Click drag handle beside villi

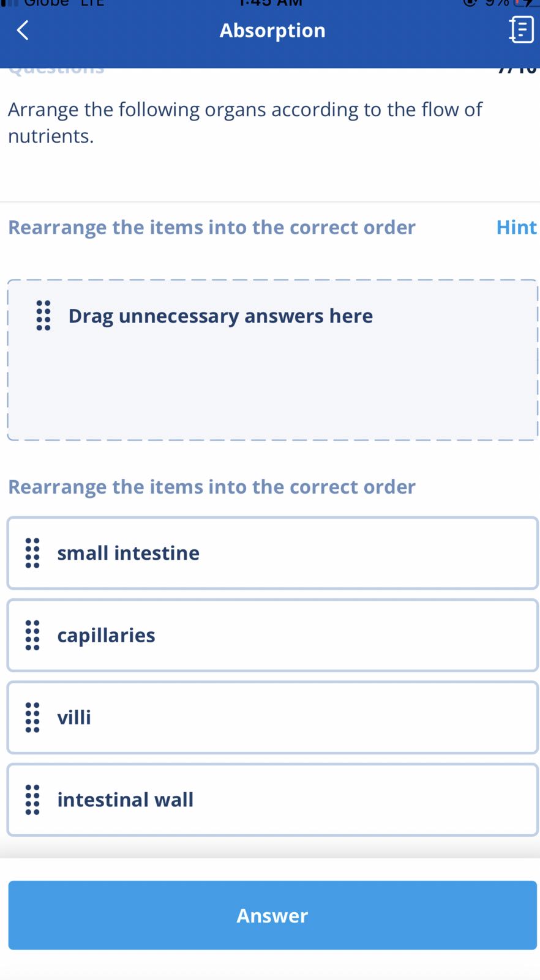[32, 717]
